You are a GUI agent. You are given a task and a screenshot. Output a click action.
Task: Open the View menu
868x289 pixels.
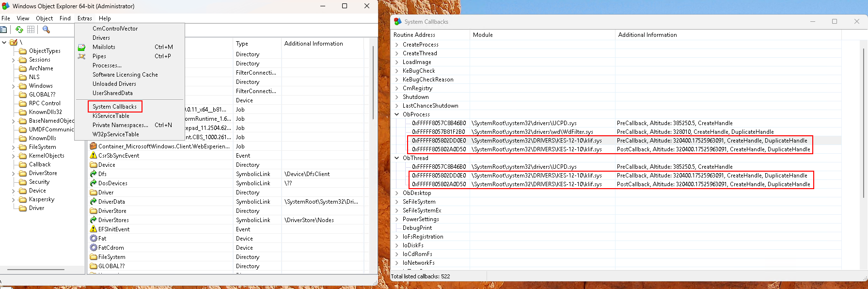[23, 18]
